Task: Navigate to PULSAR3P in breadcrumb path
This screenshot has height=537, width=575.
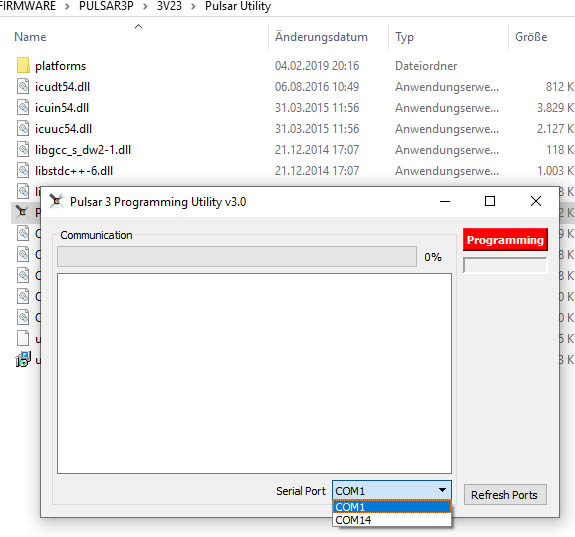Action: 106,6
